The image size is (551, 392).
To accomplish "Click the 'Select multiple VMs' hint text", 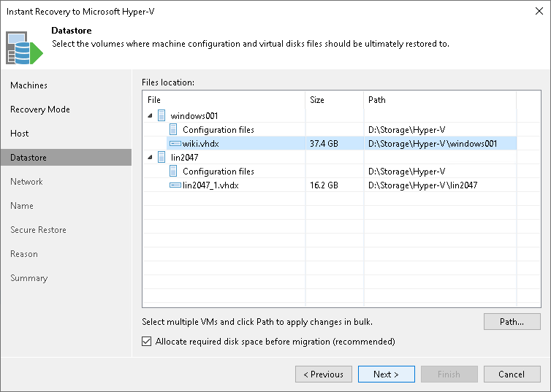I will coord(257,322).
